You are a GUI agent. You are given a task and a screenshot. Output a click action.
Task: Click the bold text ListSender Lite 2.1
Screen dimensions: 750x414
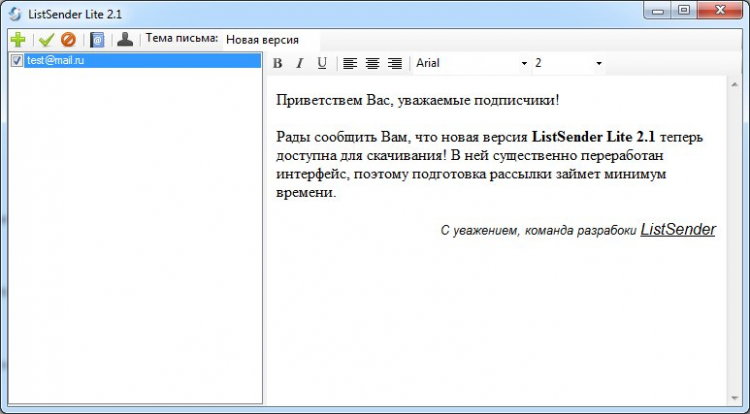coord(593,137)
